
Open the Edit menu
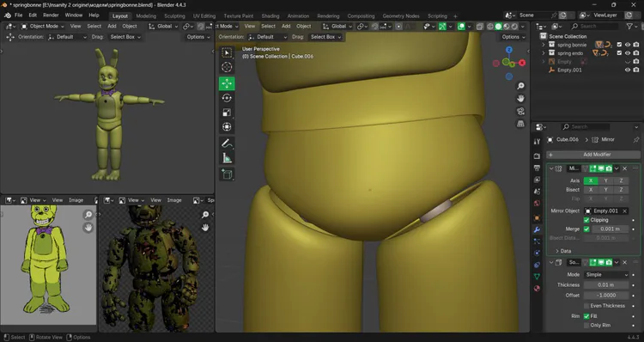tap(33, 15)
